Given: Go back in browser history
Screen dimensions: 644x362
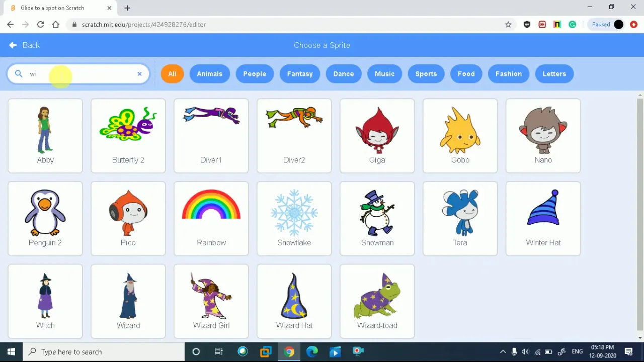Looking at the screenshot, I should (x=10, y=24).
